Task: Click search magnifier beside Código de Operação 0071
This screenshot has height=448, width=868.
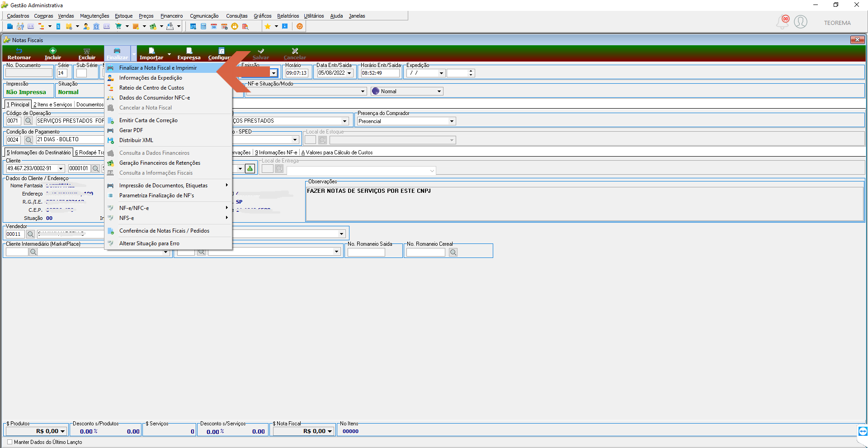Action: coord(28,121)
